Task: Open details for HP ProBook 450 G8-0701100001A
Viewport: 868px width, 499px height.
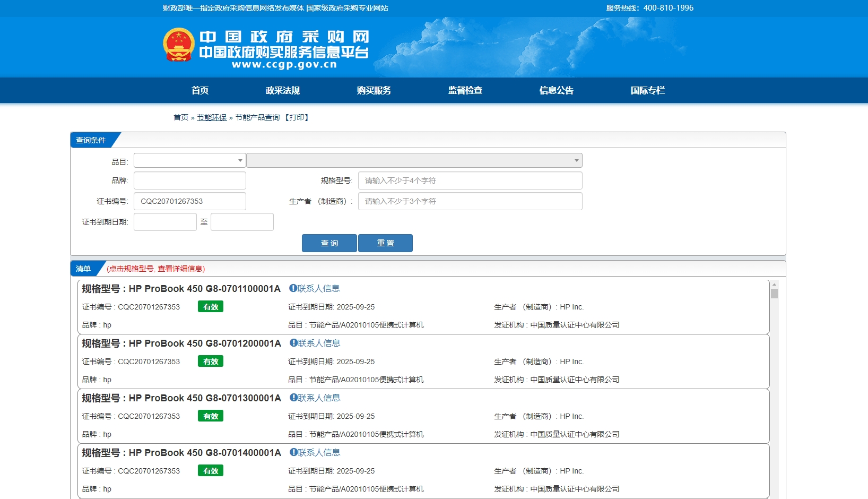Action: 181,289
